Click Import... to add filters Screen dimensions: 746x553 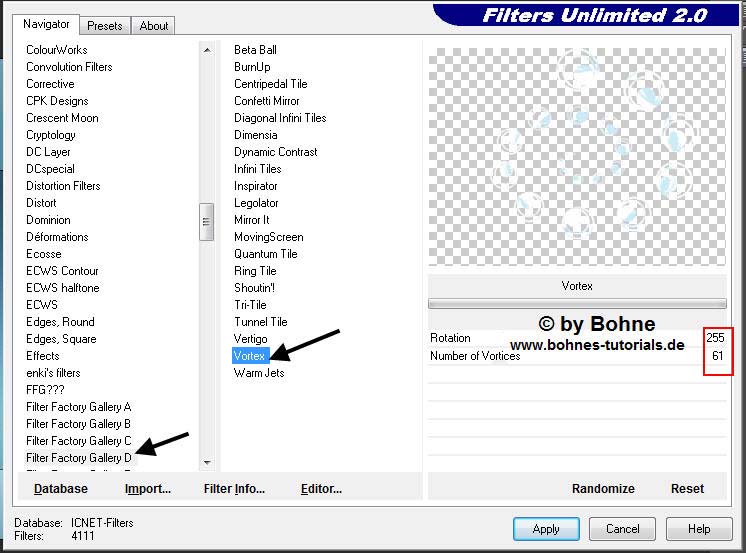(x=148, y=489)
